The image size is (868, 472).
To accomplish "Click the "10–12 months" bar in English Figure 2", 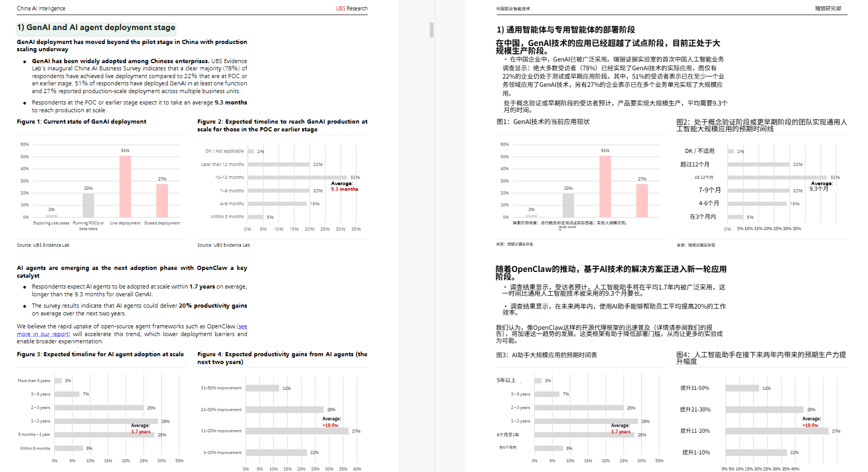I will (x=297, y=177).
